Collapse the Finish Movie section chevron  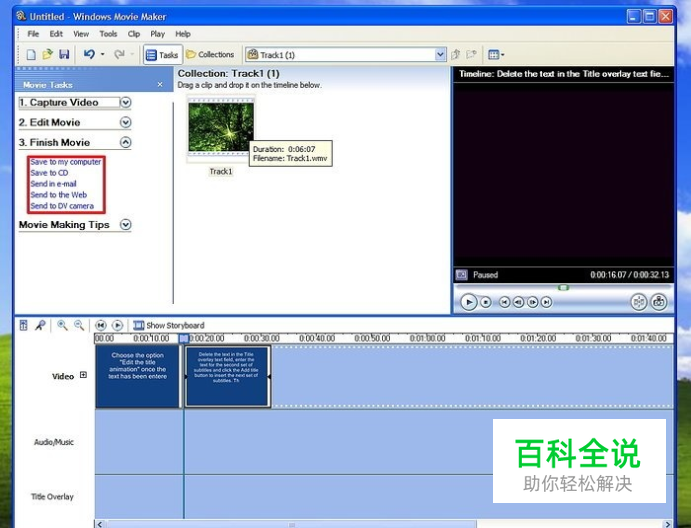pyautogui.click(x=126, y=142)
